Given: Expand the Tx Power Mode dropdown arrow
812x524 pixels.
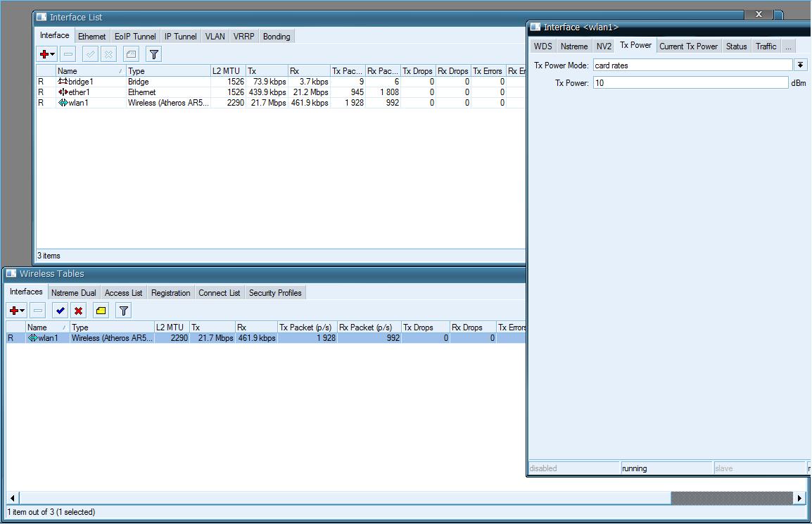Looking at the screenshot, I should click(x=800, y=65).
